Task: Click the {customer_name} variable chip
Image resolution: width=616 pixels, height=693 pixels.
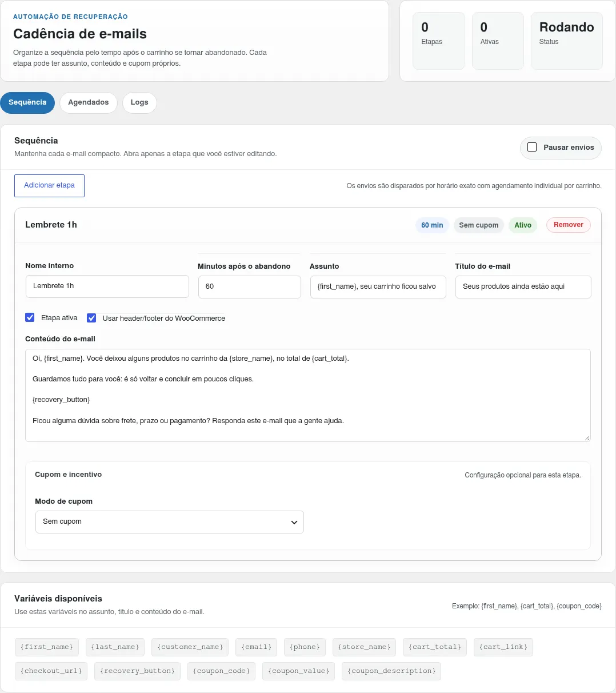Action: [x=190, y=647]
